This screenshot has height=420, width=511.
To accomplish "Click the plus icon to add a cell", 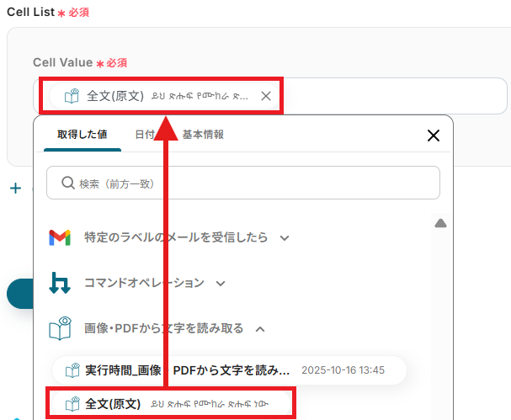I will pyautogui.click(x=15, y=188).
